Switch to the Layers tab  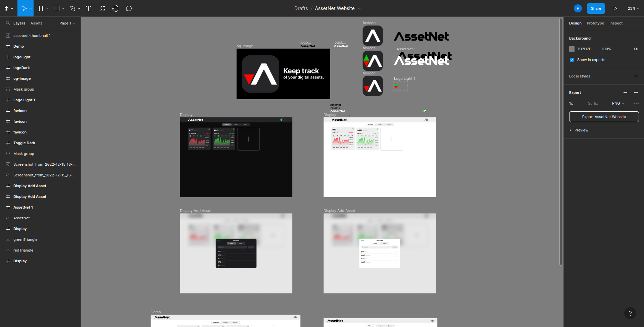19,23
